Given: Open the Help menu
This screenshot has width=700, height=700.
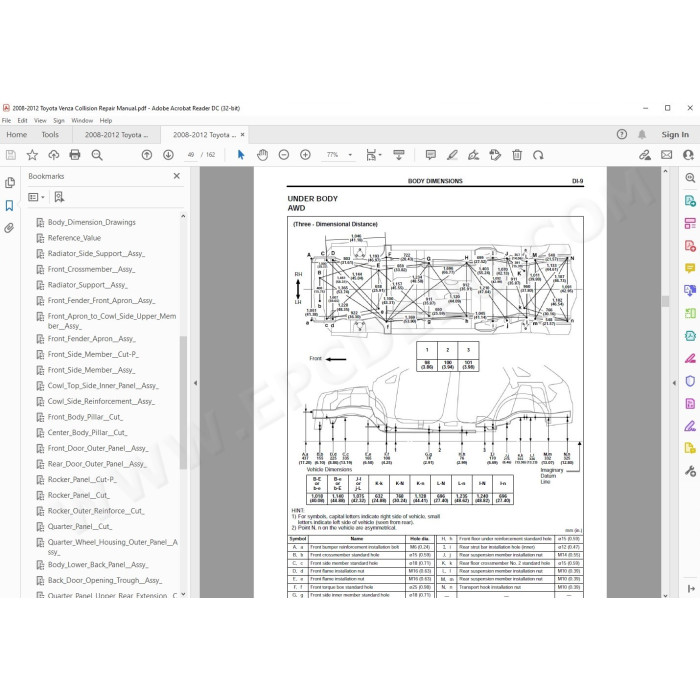Looking at the screenshot, I should click(106, 121).
